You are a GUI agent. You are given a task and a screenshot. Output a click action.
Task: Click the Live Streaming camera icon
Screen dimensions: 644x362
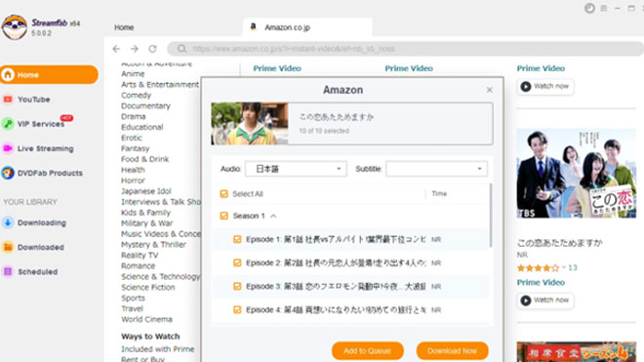coord(8,148)
